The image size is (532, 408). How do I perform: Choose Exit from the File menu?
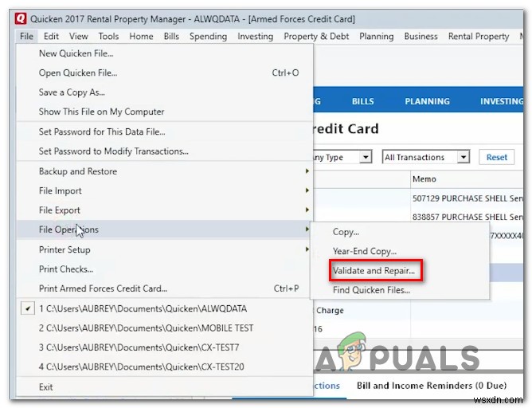pos(165,387)
